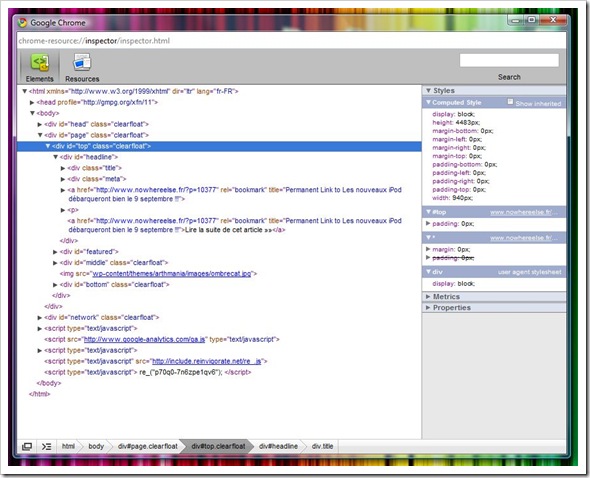Screen dimensions: 590x478
Task: Open the #top rule stylesheet source link
Action: pyautogui.click(x=524, y=212)
